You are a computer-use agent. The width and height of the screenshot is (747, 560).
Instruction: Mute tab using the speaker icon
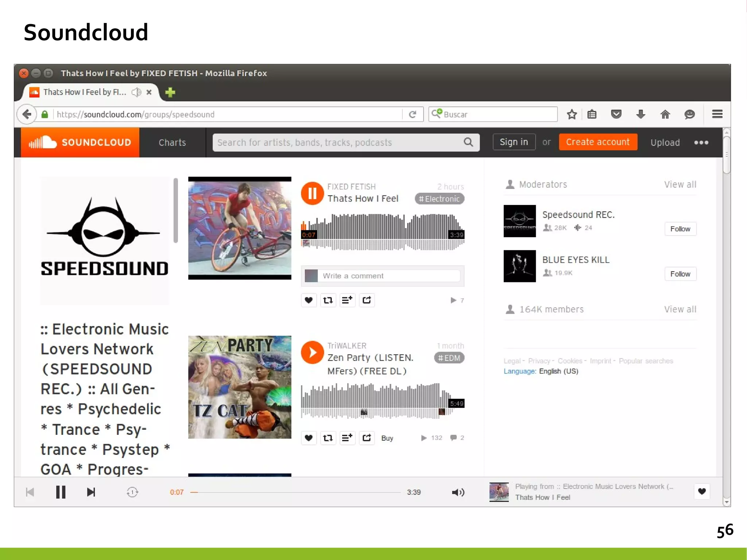136,92
